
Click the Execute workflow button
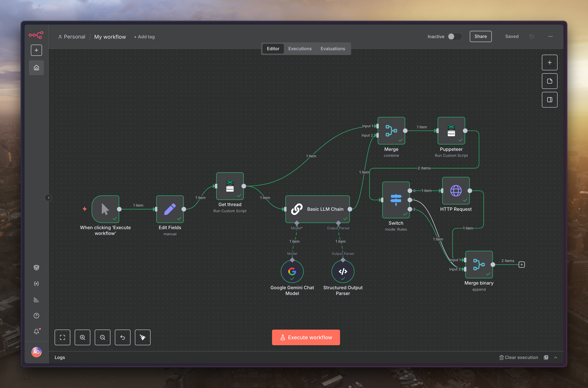tap(306, 337)
